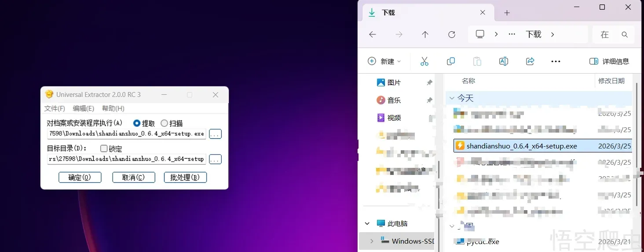Click the Copy icon in Explorer toolbar

[x=450, y=61]
